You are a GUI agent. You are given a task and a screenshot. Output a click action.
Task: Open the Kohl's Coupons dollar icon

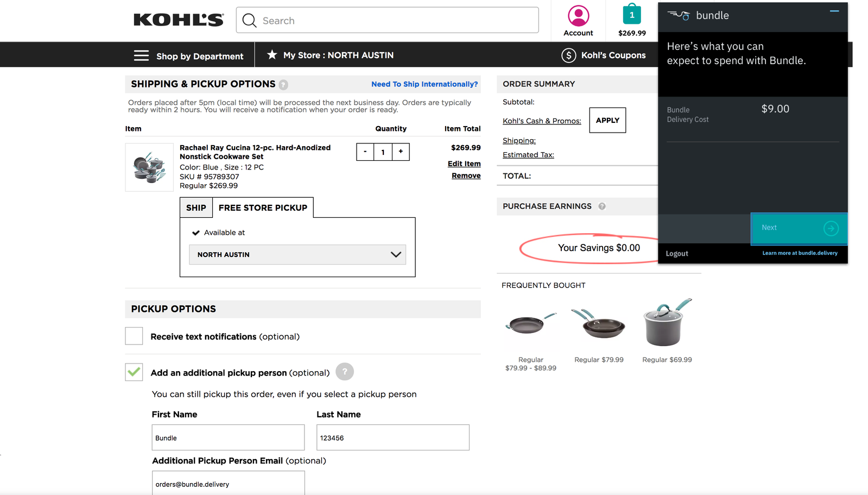(x=568, y=55)
